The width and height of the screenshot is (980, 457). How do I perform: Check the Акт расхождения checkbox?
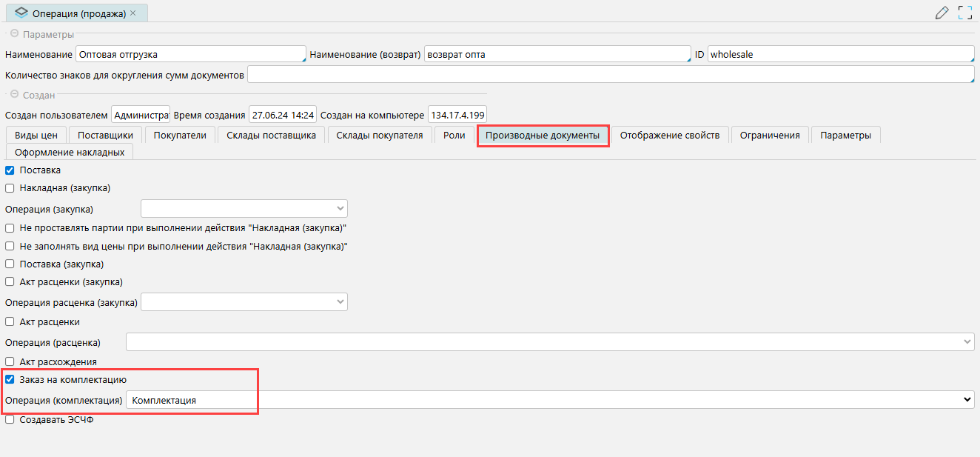click(x=10, y=361)
